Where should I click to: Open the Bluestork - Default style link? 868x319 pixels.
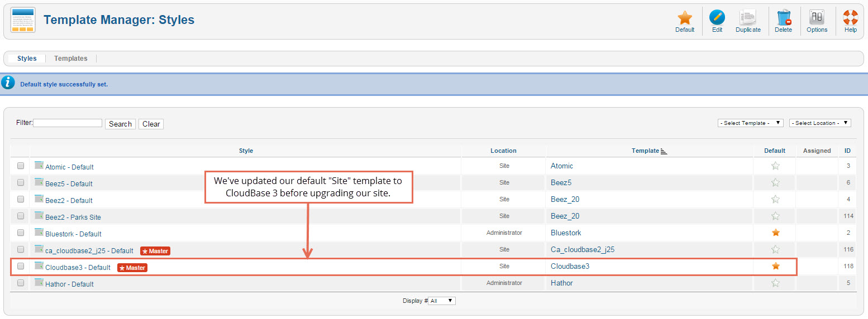[x=73, y=234]
